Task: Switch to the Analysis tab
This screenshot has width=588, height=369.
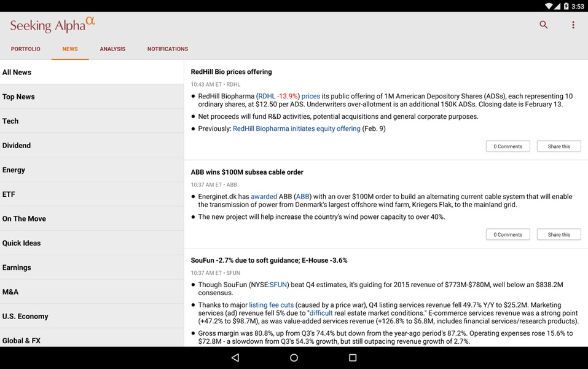Action: click(x=112, y=49)
